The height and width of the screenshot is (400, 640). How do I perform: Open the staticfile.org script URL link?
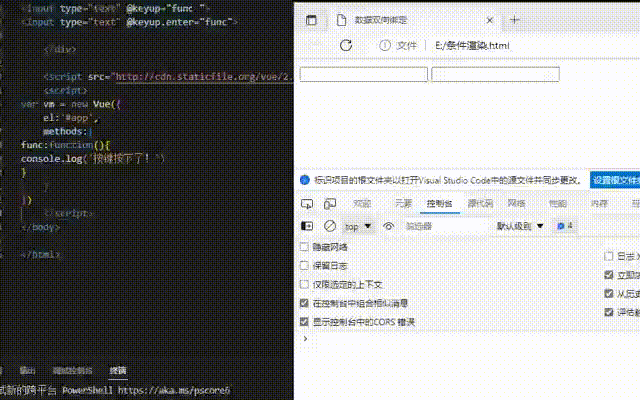pos(204,77)
